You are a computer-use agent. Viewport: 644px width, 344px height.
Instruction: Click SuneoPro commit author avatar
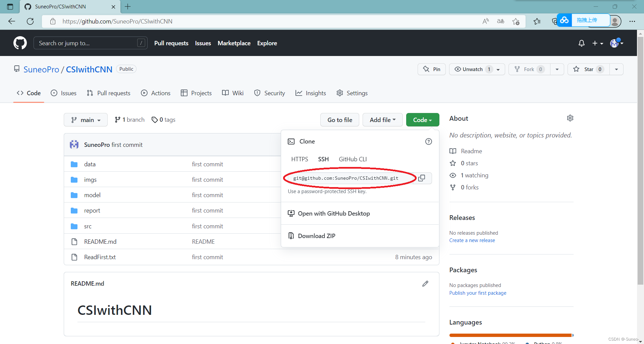pos(74,145)
